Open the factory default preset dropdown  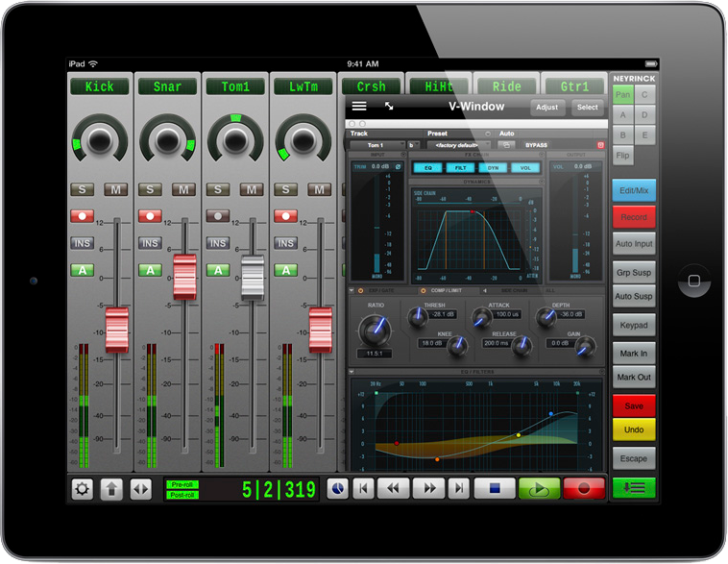458,145
